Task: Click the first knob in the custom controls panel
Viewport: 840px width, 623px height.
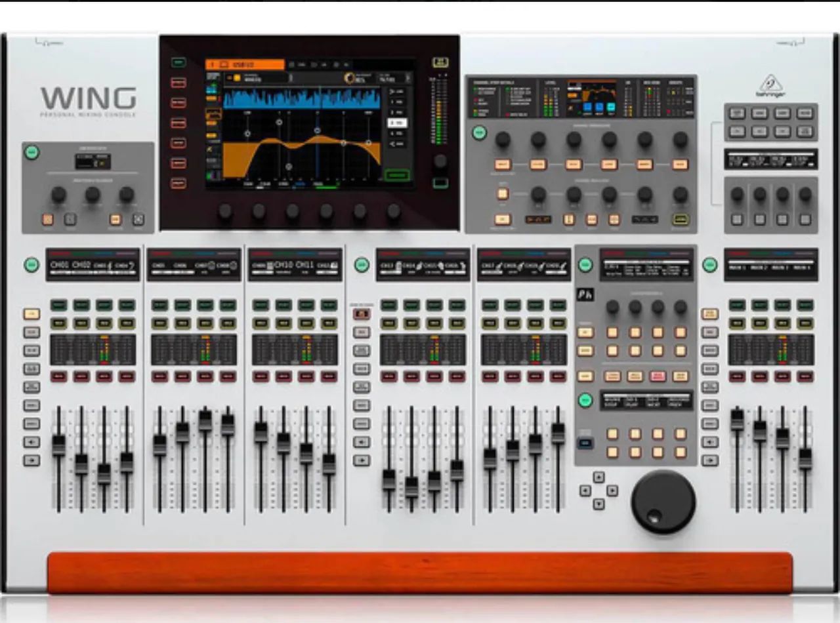Action: pyautogui.click(x=612, y=307)
